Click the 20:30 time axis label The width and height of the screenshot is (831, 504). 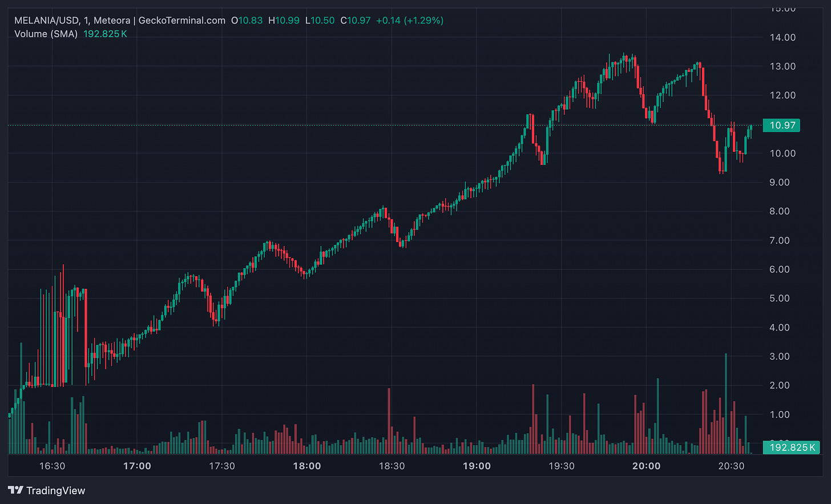731,466
